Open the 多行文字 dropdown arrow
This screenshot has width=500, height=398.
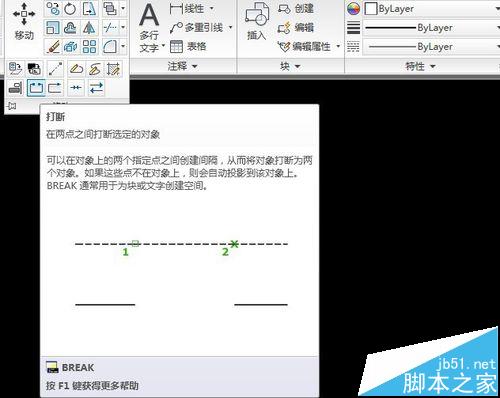(x=163, y=45)
